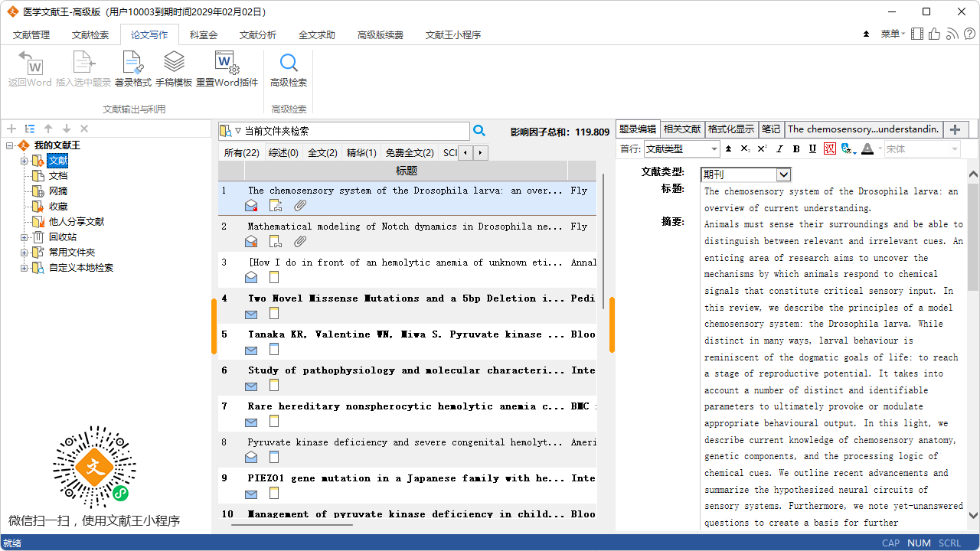
Task: Click the 返回Word ribbon icon
Action: point(30,63)
